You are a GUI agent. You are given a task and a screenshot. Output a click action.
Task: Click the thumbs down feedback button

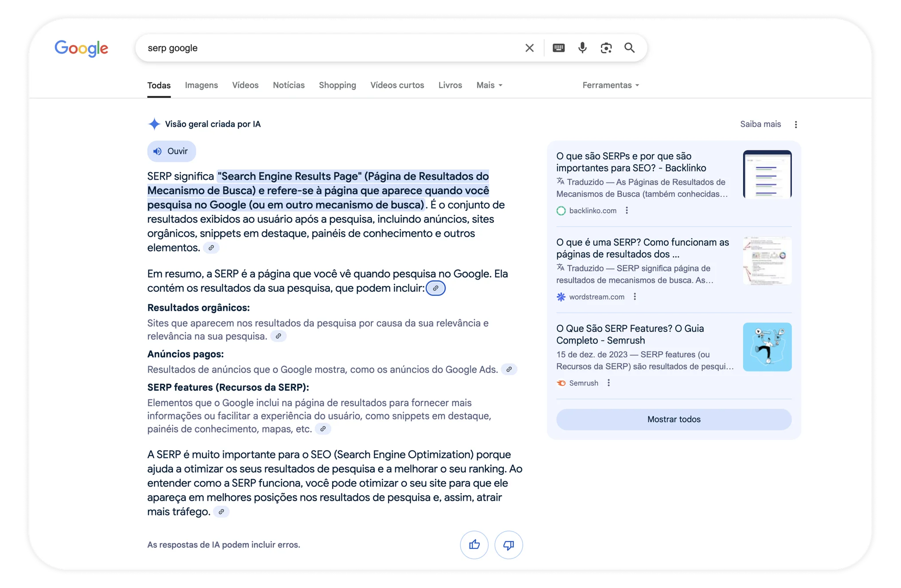[x=509, y=545]
